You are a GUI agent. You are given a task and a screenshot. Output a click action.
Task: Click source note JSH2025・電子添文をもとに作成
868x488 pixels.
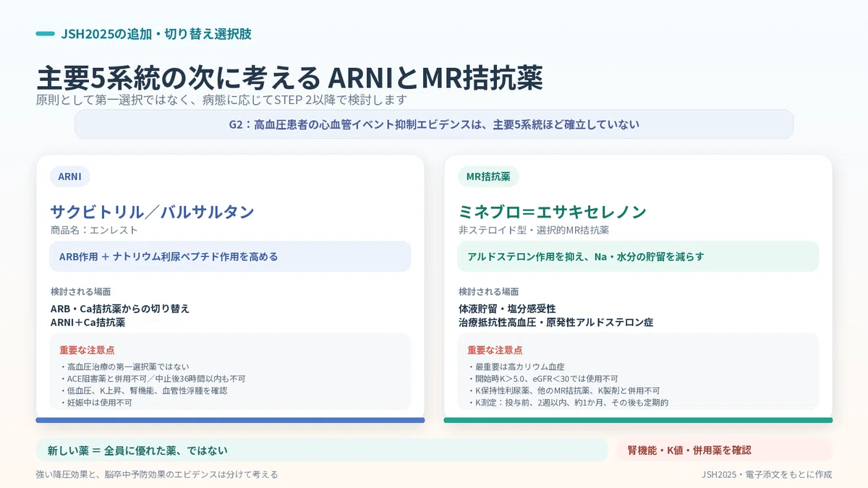pos(767,474)
